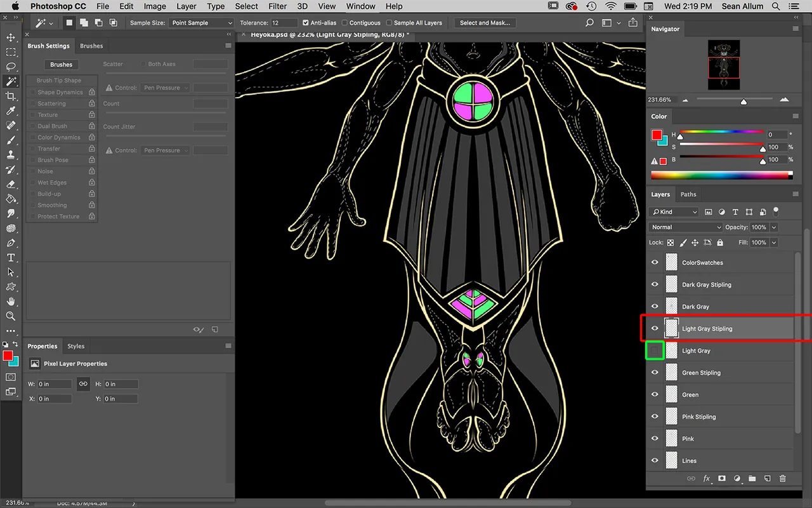Click the Lock transparent pixels icon
Image resolution: width=812 pixels, height=508 pixels.
coord(671,243)
